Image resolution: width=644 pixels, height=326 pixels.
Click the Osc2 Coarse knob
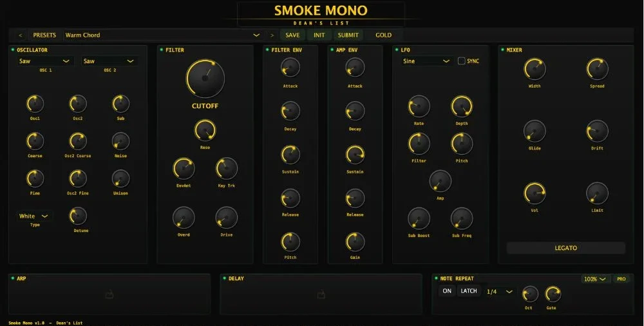[x=78, y=142]
